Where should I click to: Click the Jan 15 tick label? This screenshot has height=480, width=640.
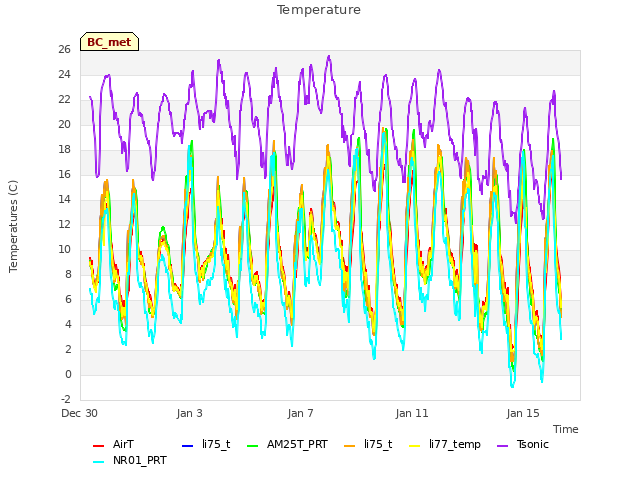(523, 413)
